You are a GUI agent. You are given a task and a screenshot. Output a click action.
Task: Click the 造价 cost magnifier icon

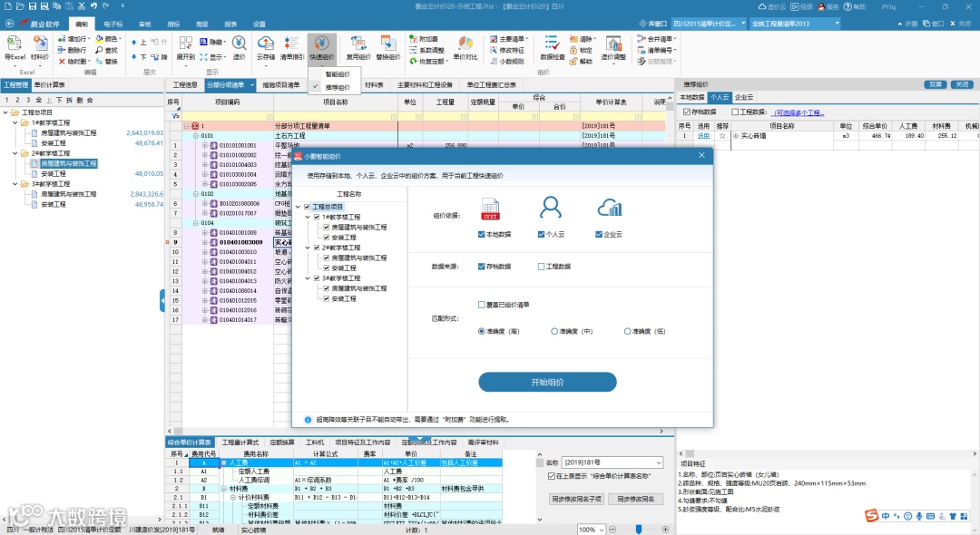[240, 43]
